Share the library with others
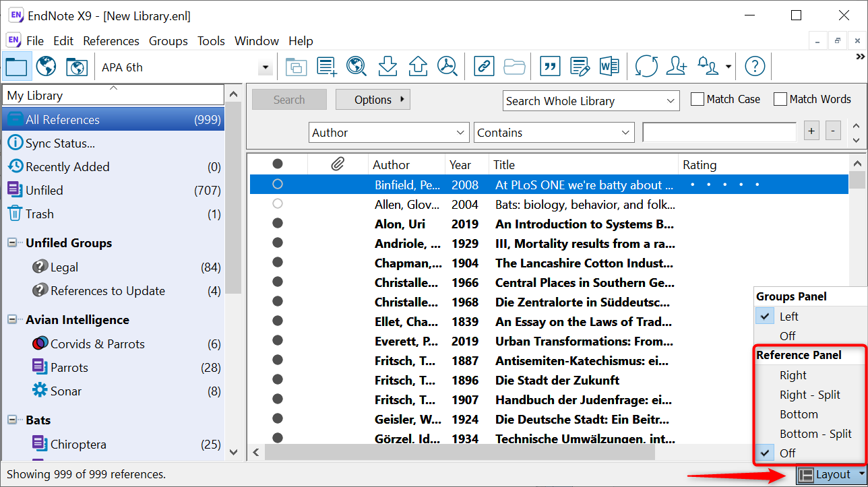Screen dimensions: 868x487 click(x=676, y=66)
